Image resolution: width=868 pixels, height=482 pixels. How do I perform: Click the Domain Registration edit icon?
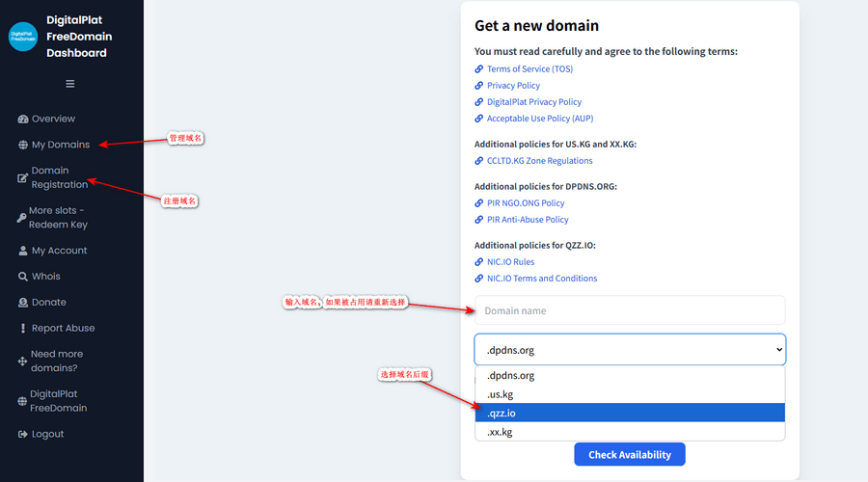(22, 177)
